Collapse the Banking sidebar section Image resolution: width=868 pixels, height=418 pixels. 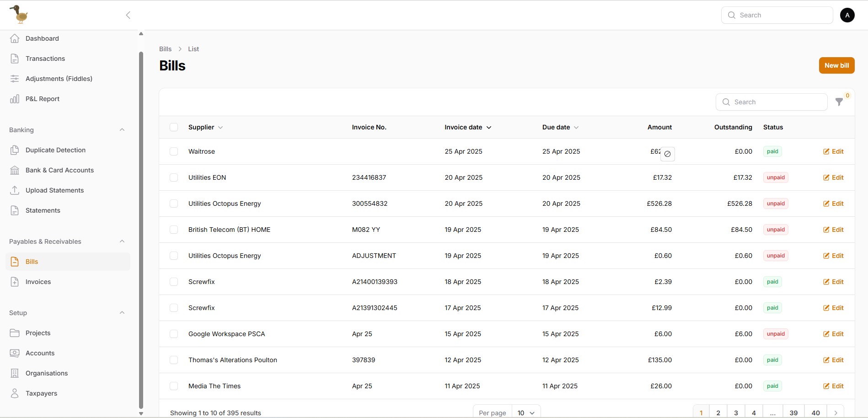tap(122, 130)
